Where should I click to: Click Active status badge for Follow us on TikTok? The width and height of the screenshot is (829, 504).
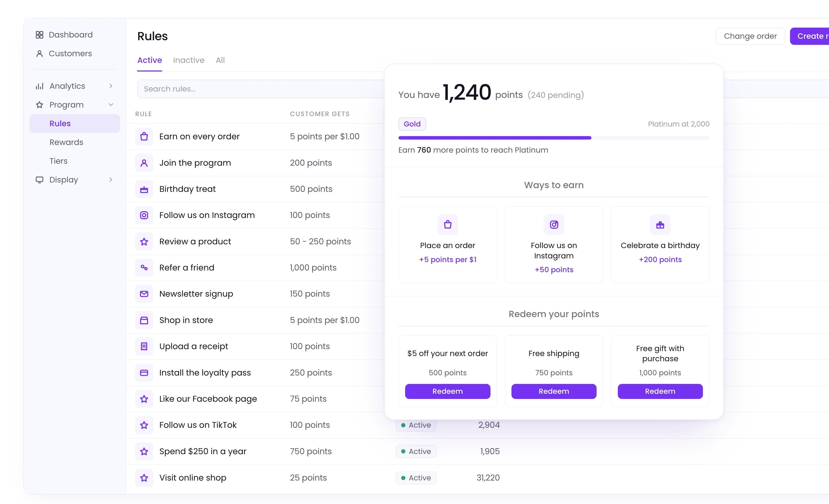(416, 425)
